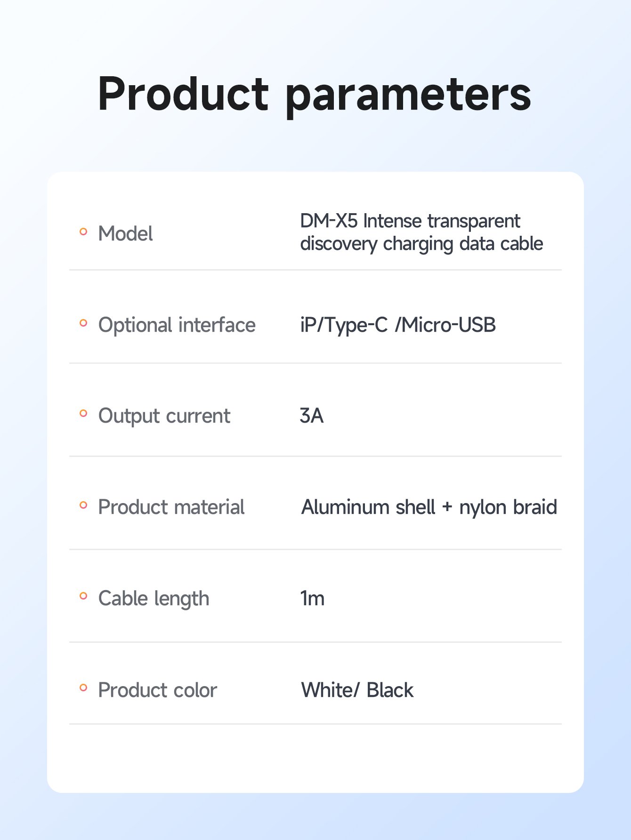Click the iP/Type-C /Micro-USB value
This screenshot has width=631, height=840.
[398, 325]
